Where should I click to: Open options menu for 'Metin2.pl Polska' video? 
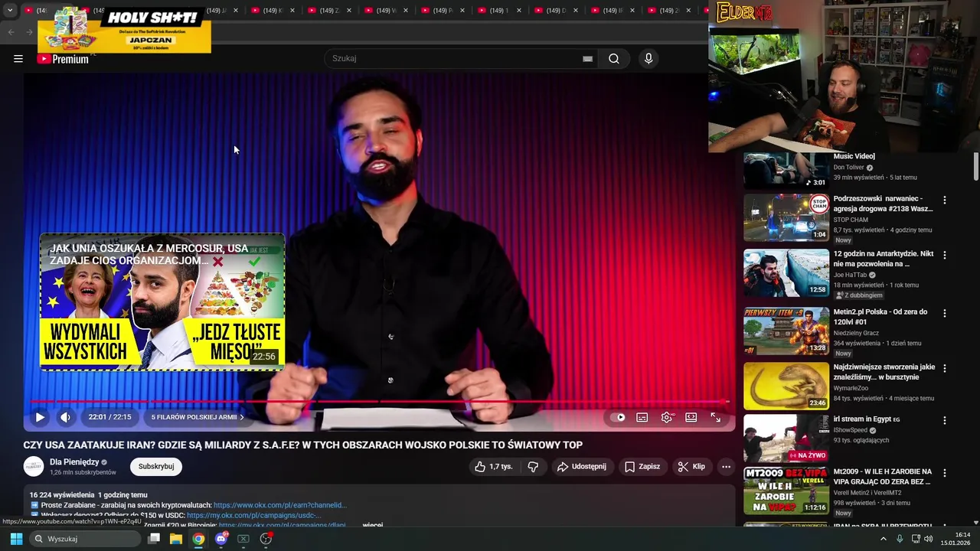coord(945,313)
